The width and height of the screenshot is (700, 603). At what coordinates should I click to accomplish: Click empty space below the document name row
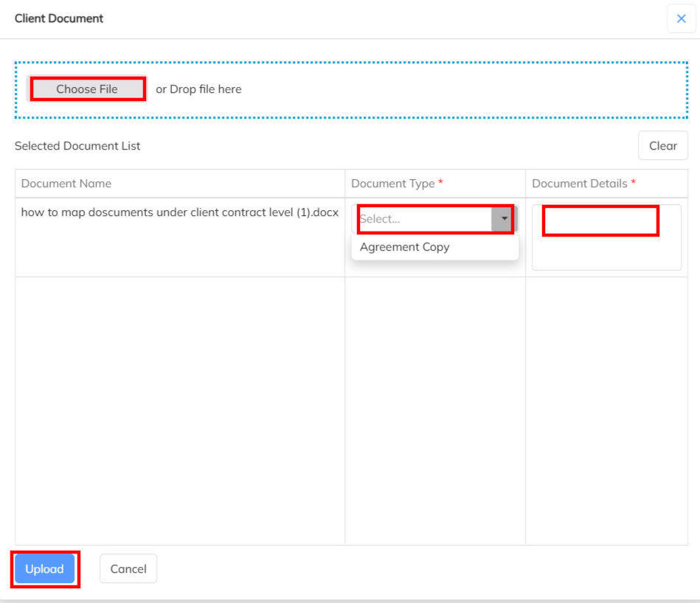179,405
